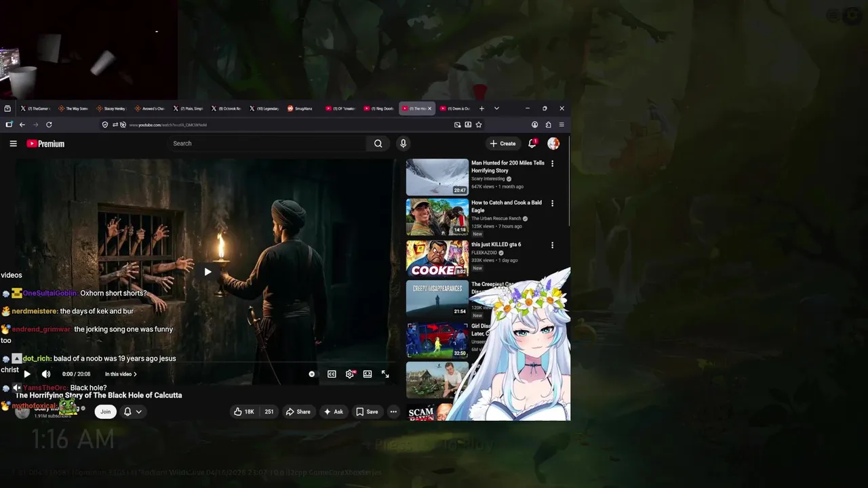This screenshot has width=868, height=488.
Task: Open the browser application menu icon
Action: click(x=561, y=125)
